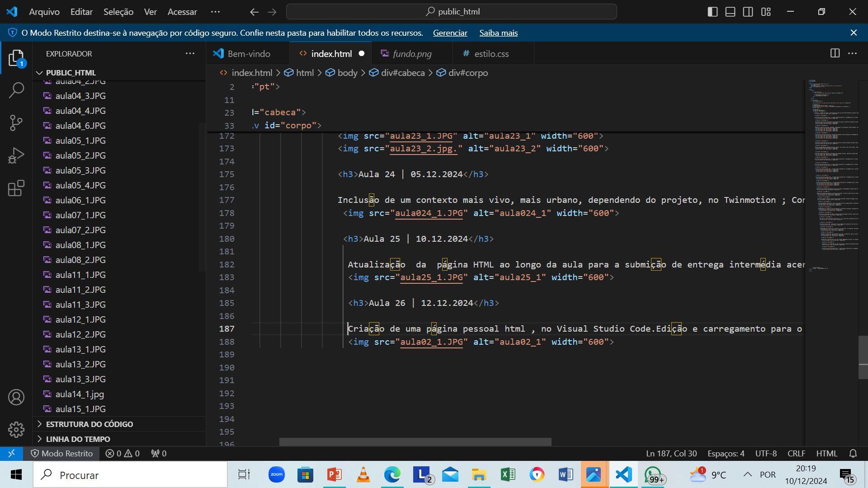Change language mode HTML in status bar
The image size is (868, 488).
[x=826, y=453]
